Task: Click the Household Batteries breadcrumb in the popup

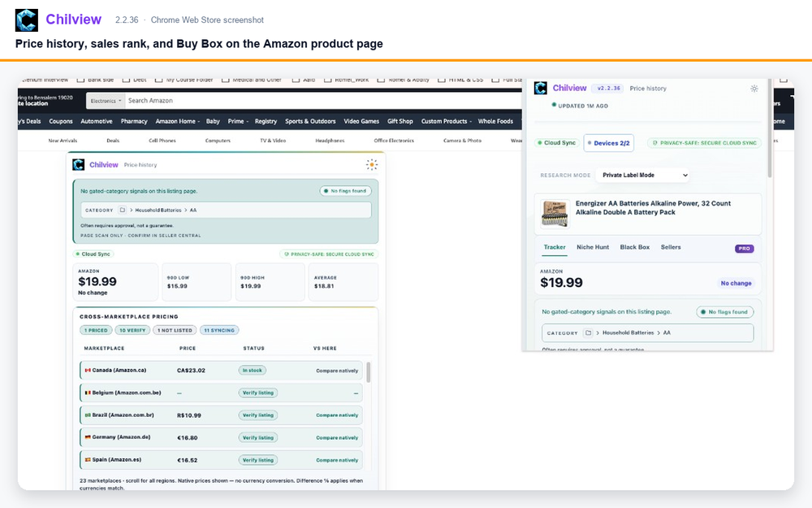Action: click(x=628, y=332)
